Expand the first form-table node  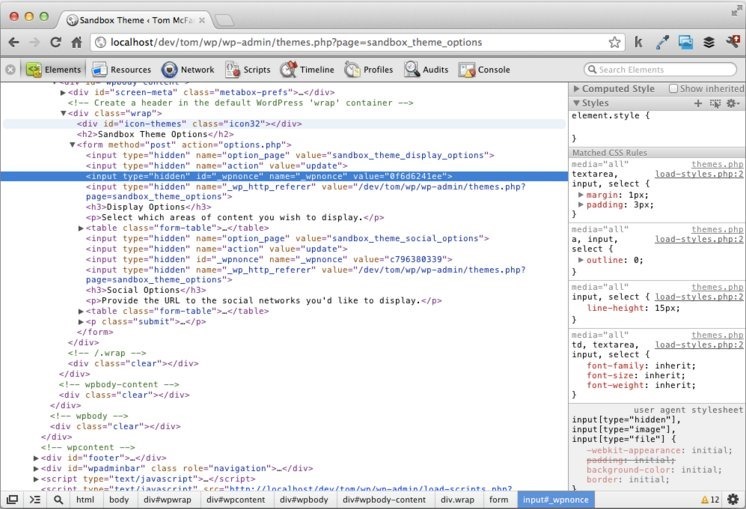pyautogui.click(x=81, y=228)
